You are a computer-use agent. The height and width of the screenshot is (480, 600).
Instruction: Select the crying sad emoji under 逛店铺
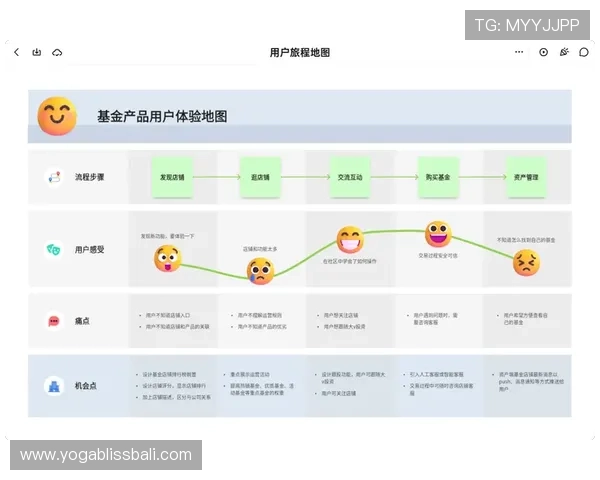pos(260,271)
